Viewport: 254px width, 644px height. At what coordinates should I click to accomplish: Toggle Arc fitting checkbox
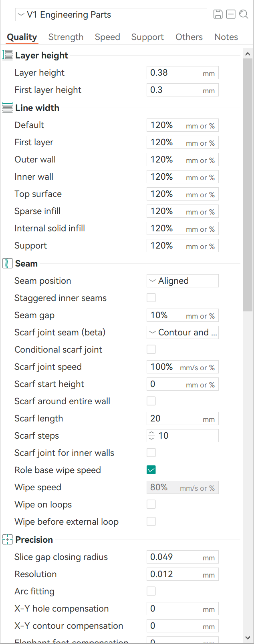pyautogui.click(x=151, y=591)
